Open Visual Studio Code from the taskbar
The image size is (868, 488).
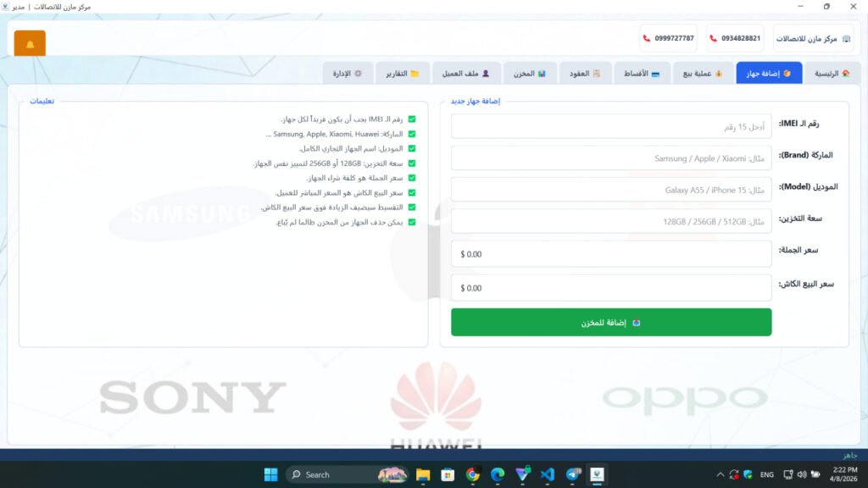pyautogui.click(x=547, y=474)
